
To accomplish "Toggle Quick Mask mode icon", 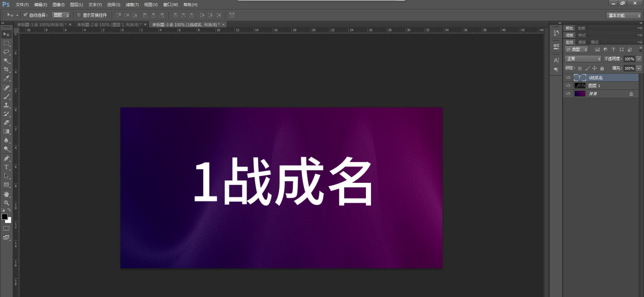I will [6, 228].
